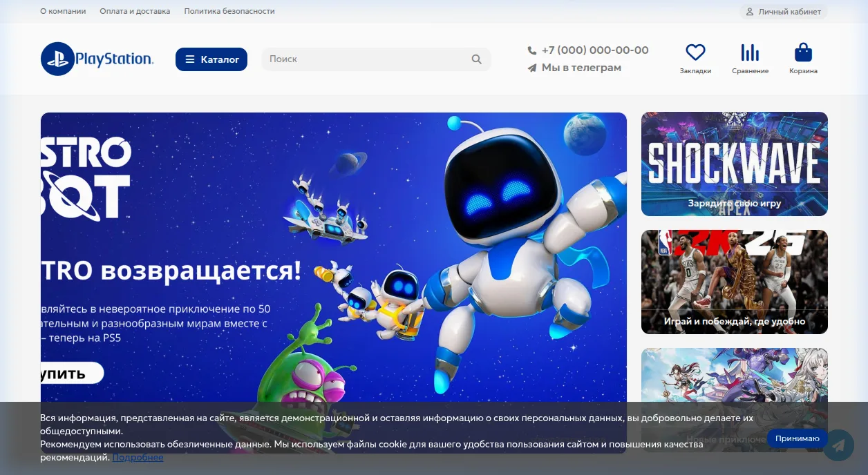868x475 pixels.
Task: Click the Купить button on banner
Action: coord(72,374)
